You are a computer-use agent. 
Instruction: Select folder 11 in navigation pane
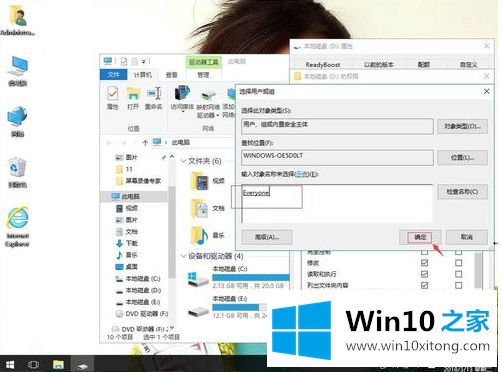pos(125,169)
